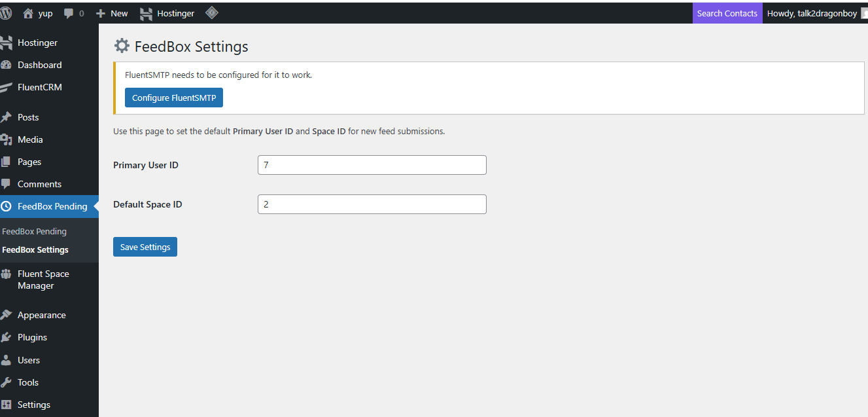Click gear icon beside FeedBox Settings heading

coord(122,46)
